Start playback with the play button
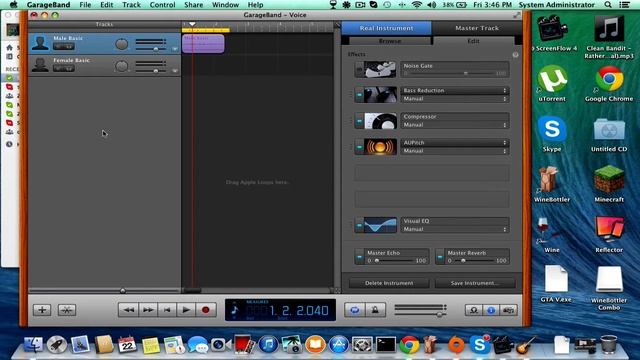The width and height of the screenshot is (640, 360). tap(186, 310)
